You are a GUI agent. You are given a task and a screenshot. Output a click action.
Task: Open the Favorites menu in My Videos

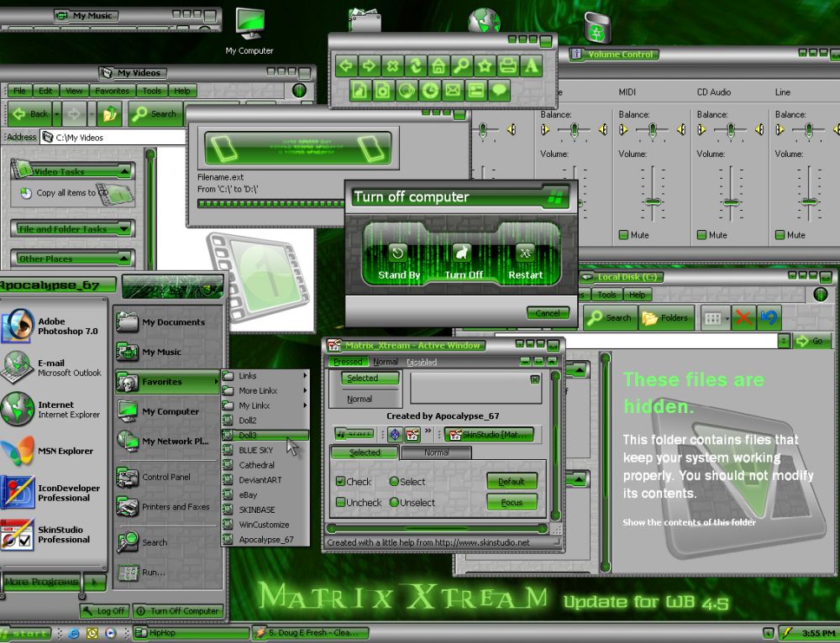point(112,91)
